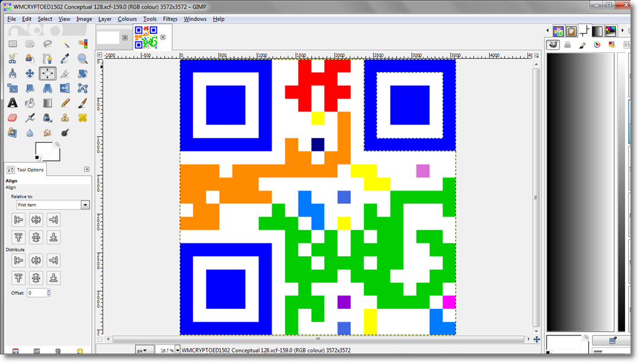Open the Images dock tab in right panel

(x=558, y=31)
